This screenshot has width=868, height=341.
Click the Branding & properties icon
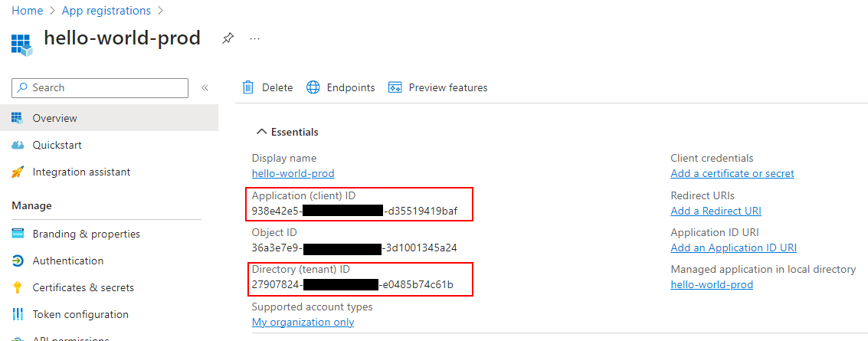point(18,234)
